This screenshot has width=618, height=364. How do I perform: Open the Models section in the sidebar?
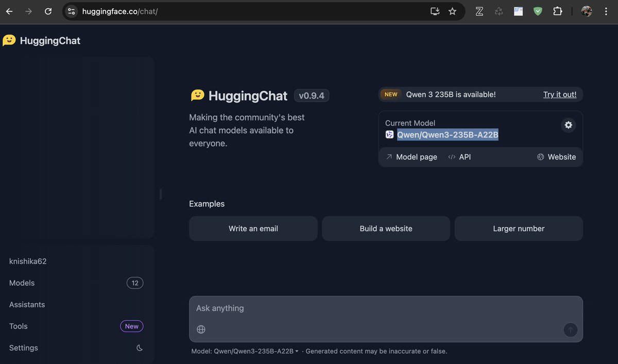point(77,283)
